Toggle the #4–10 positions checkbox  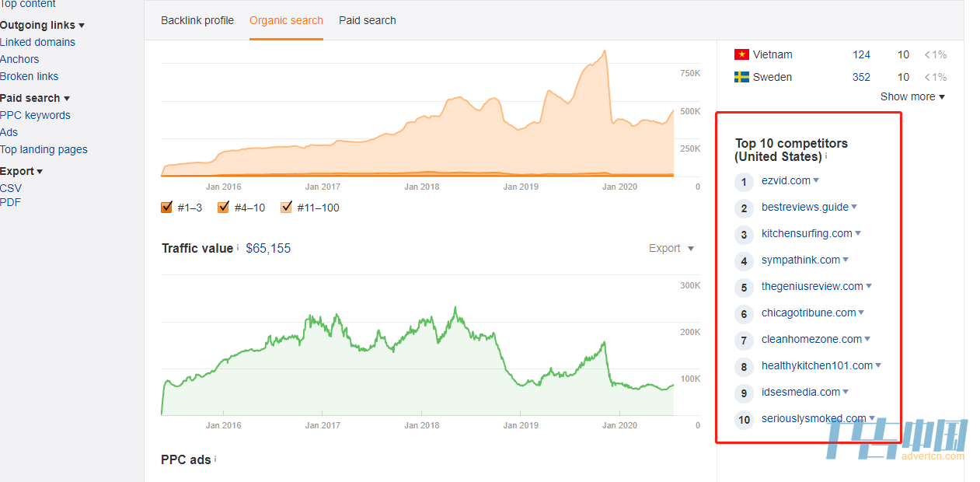pos(223,207)
